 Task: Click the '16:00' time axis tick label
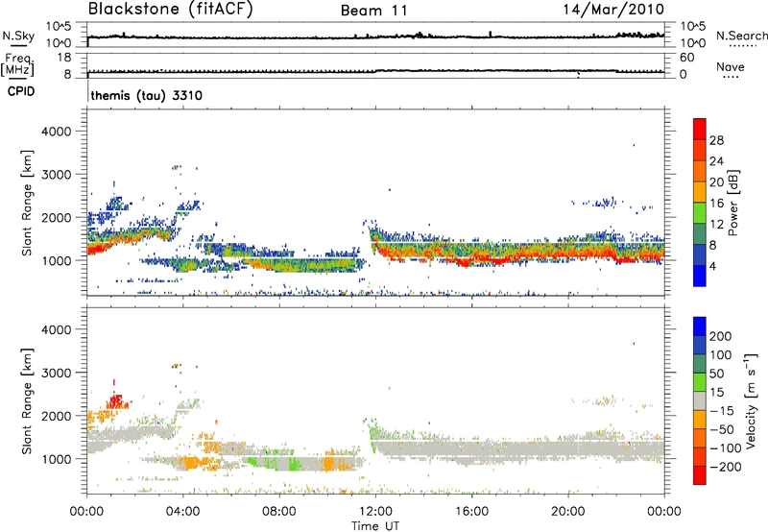471,512
